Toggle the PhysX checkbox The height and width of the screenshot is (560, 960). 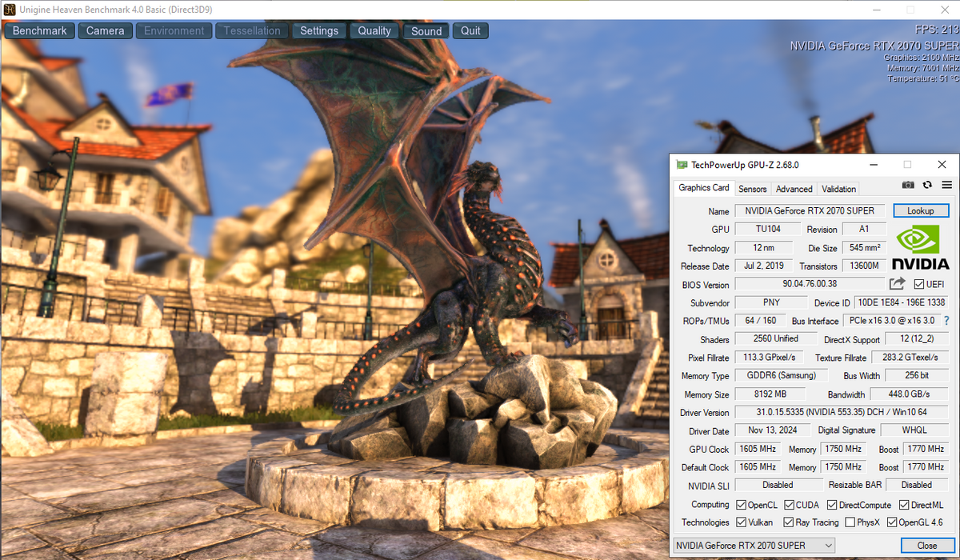click(x=850, y=522)
